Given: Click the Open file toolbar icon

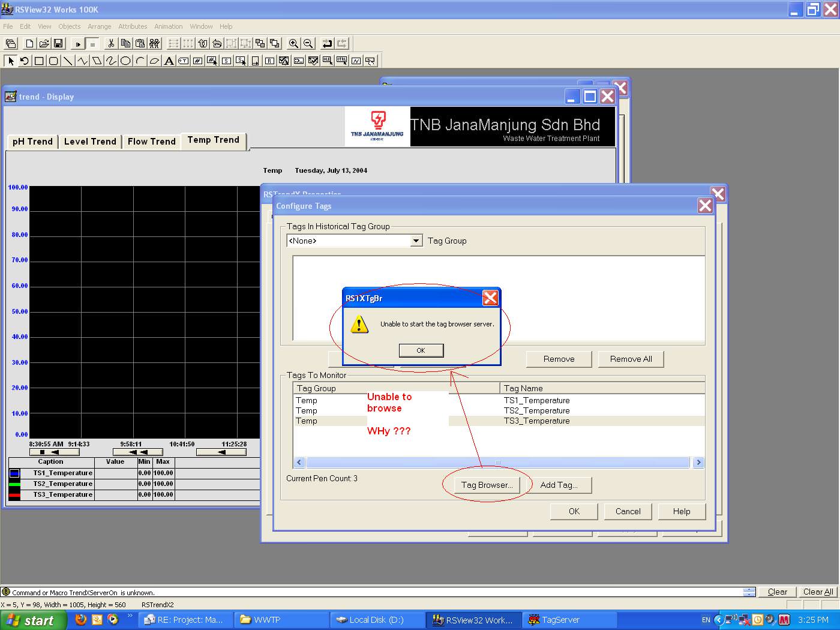Looking at the screenshot, I should 44,43.
